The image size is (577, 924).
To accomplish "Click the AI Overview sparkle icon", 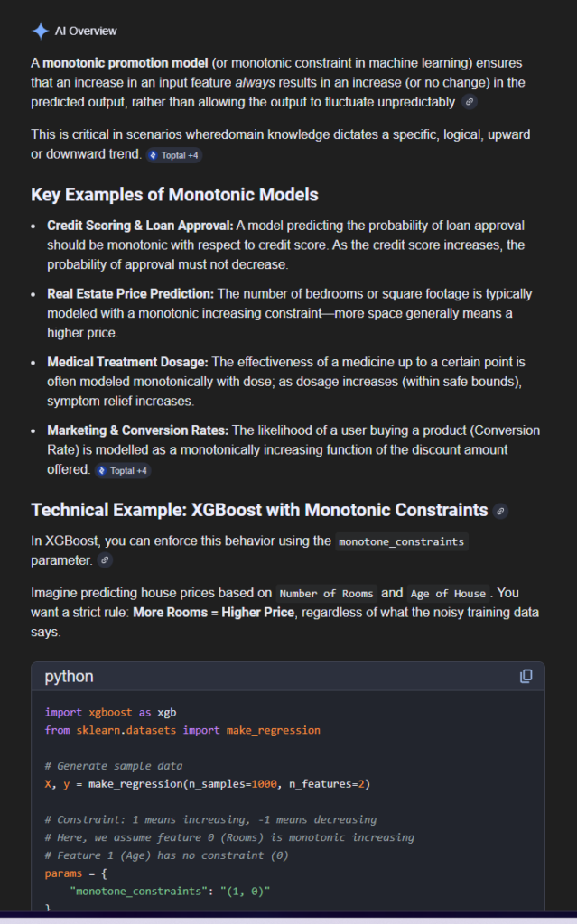I will [40, 31].
